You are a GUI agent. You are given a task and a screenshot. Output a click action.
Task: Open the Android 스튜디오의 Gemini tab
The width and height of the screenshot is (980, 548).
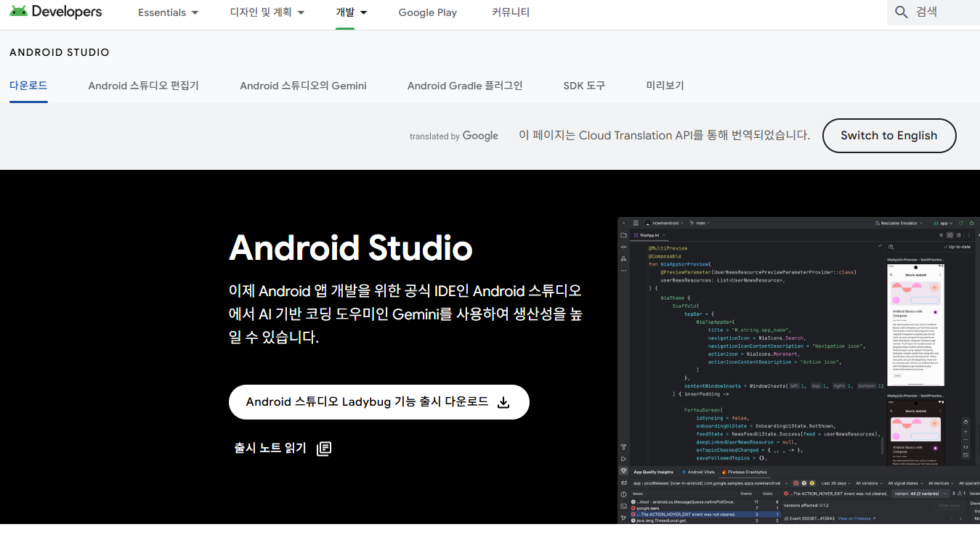click(x=303, y=86)
